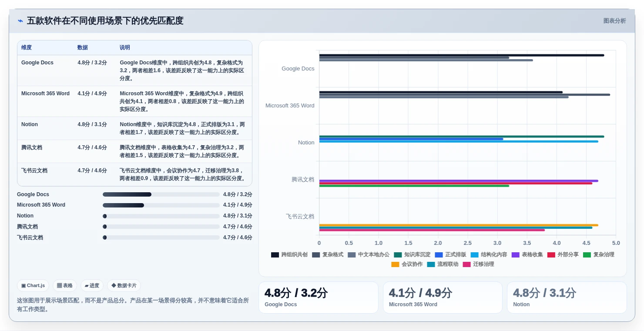Click Google Docs 跨组织共创 4.8 bar
This screenshot has width=644, height=331.
coord(462,55)
